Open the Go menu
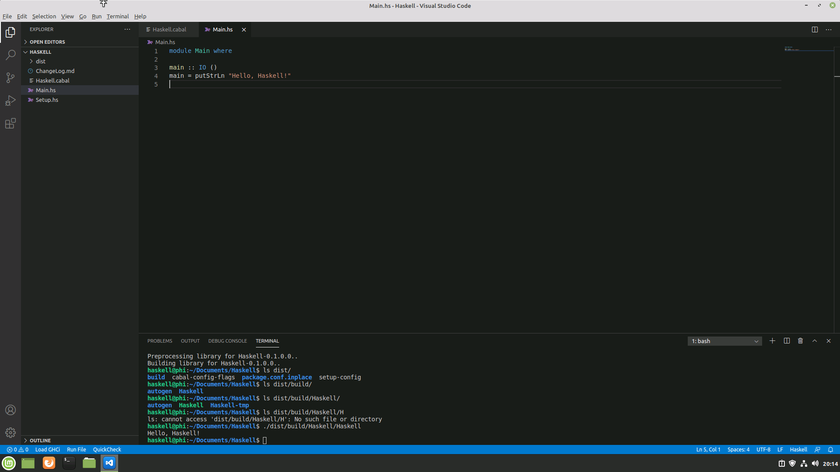The height and width of the screenshot is (472, 840). point(82,17)
